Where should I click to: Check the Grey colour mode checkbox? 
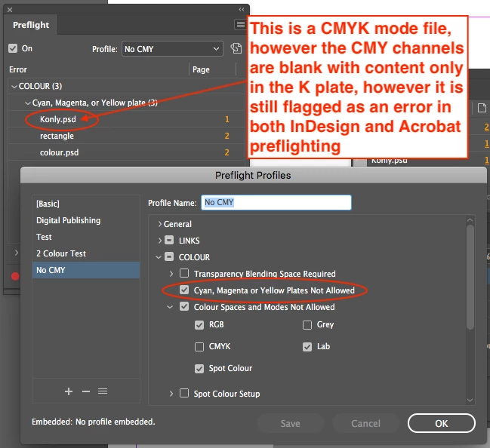click(x=307, y=325)
